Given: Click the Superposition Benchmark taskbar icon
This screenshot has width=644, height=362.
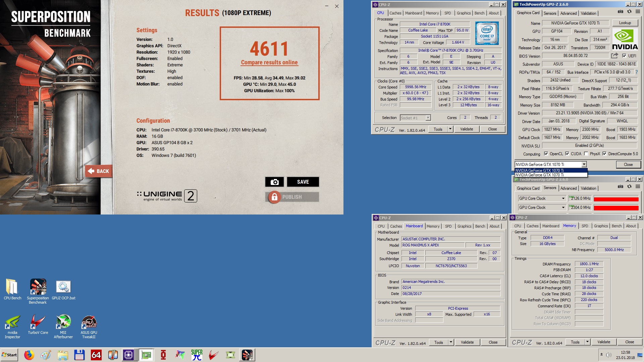Looking at the screenshot, I should 247,355.
